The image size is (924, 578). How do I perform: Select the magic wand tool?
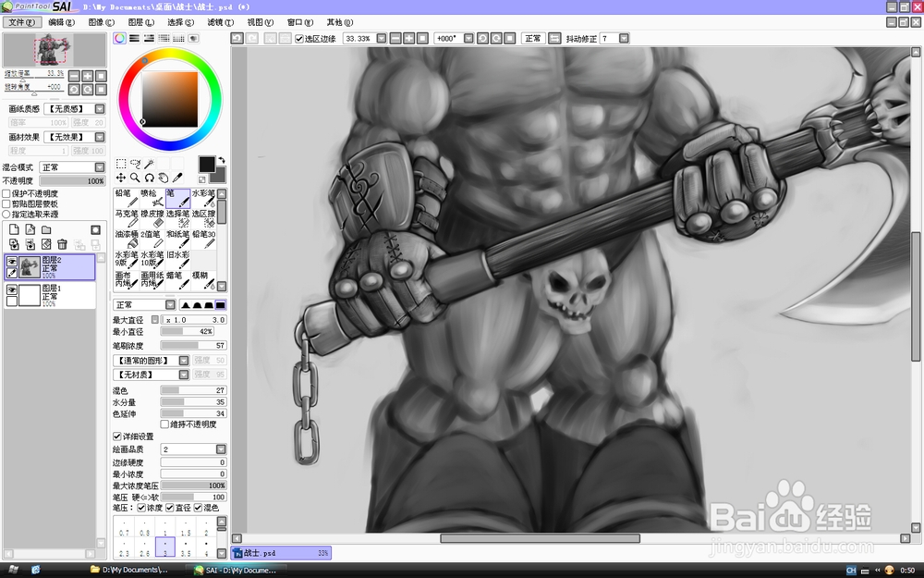[149, 164]
